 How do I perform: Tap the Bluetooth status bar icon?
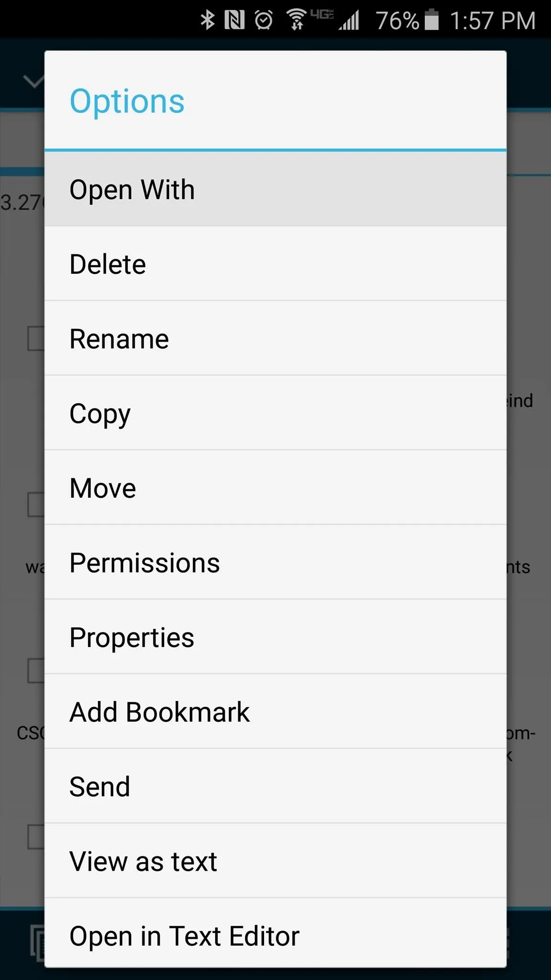[208, 20]
